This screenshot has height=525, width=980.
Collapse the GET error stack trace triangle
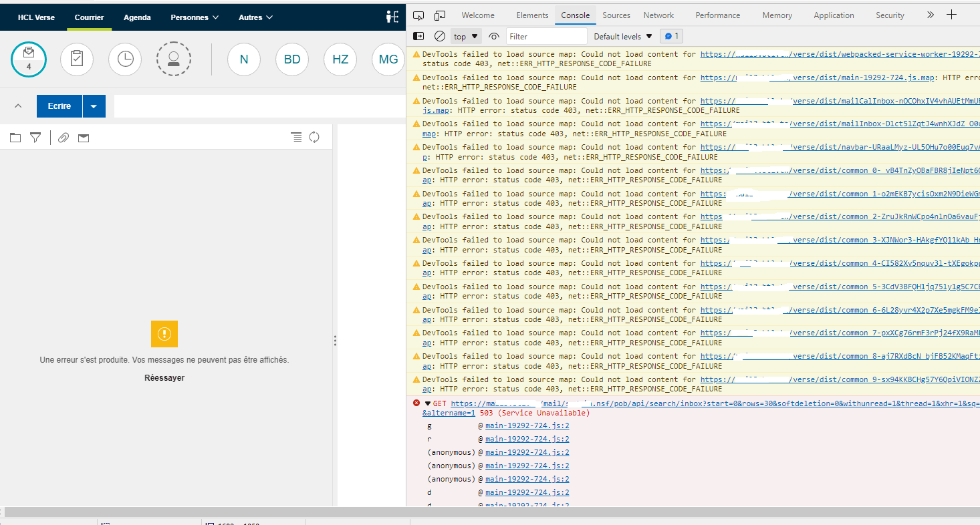pyautogui.click(x=428, y=403)
